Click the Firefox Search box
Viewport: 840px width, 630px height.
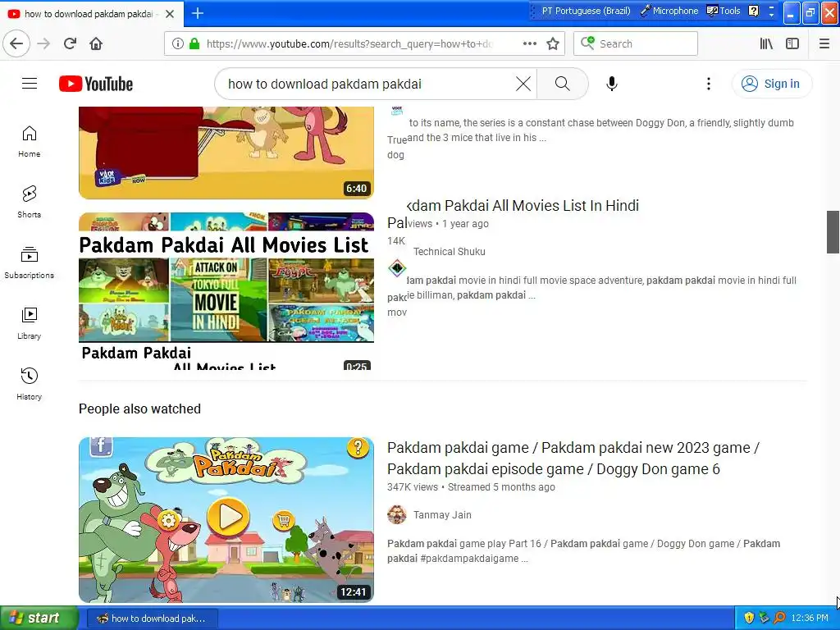click(636, 43)
